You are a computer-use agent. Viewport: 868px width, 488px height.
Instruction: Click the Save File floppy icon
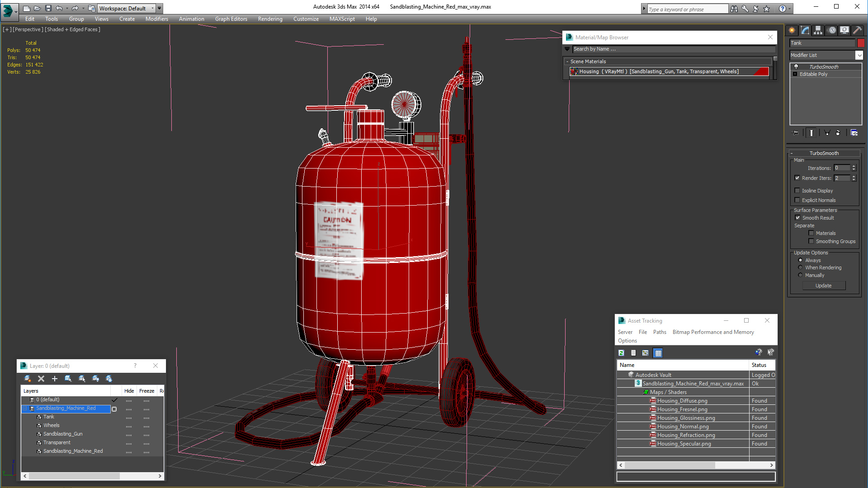[x=48, y=8]
